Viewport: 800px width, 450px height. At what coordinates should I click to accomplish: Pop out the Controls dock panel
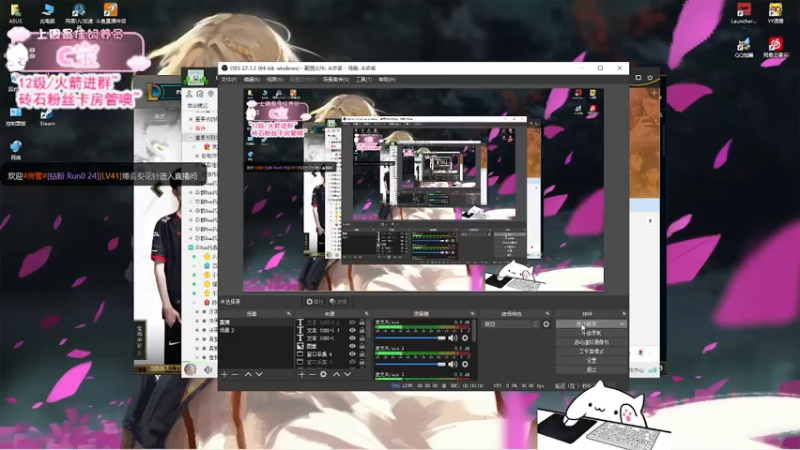tap(624, 314)
